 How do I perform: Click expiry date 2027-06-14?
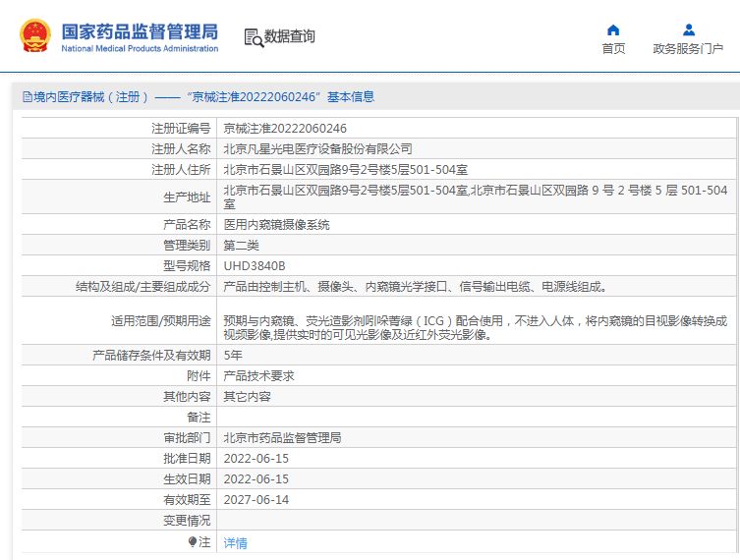pyautogui.click(x=256, y=500)
